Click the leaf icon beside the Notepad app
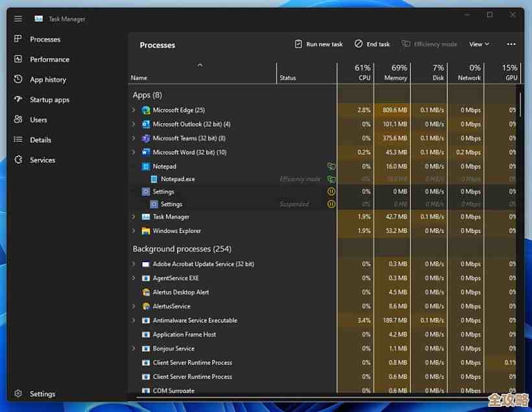Image resolution: width=532 pixels, height=412 pixels. pyautogui.click(x=332, y=166)
